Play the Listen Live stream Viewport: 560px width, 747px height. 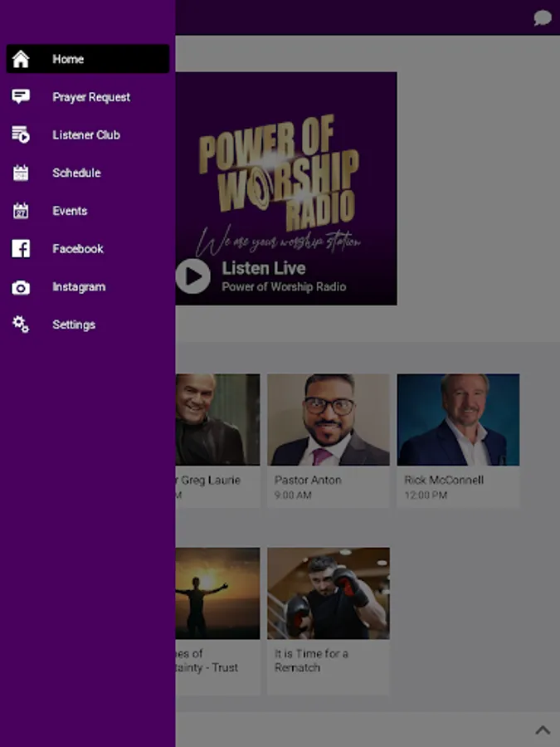[x=192, y=276]
